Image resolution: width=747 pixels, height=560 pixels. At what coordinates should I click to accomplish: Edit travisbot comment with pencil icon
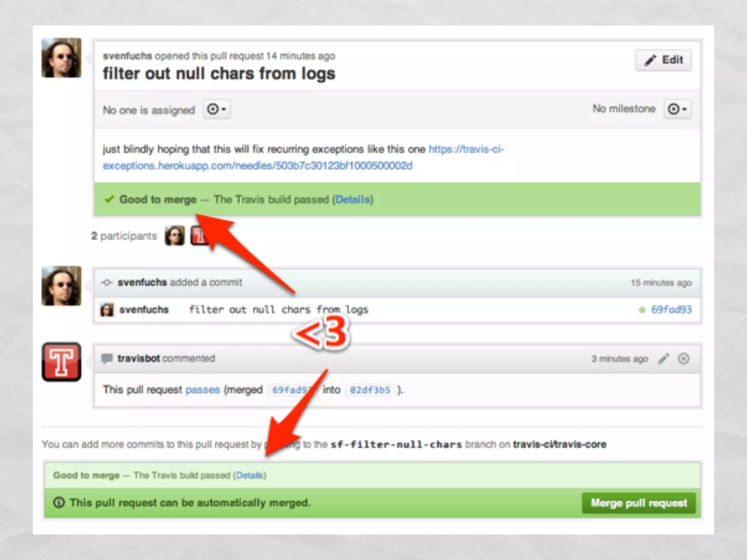pos(663,359)
